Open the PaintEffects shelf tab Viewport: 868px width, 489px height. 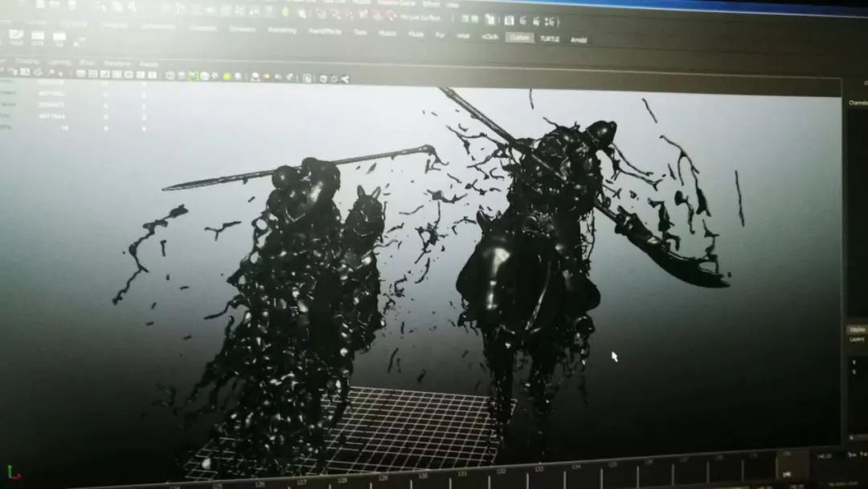click(325, 31)
